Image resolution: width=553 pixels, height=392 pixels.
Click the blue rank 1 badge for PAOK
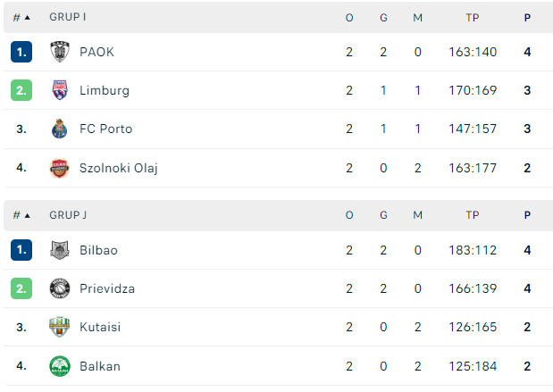[21, 52]
